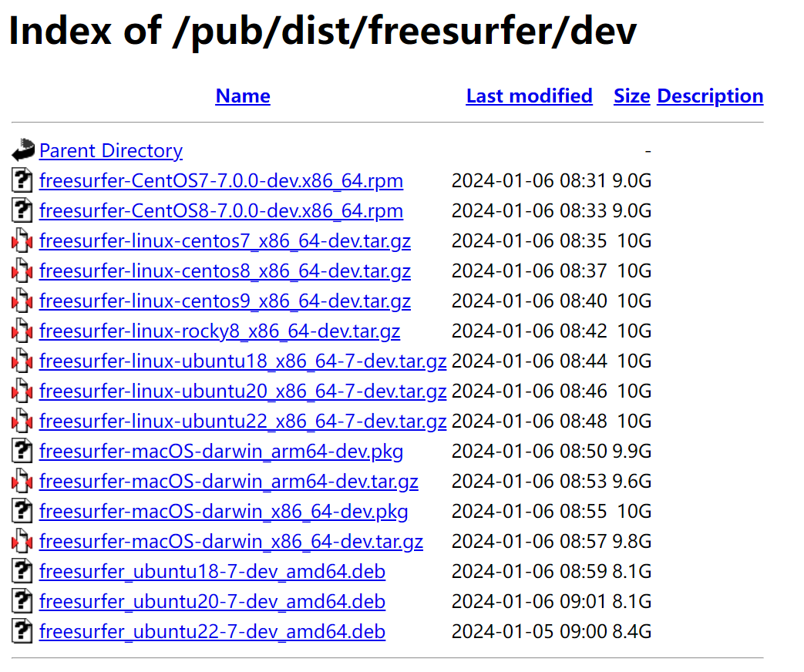Image resolution: width=804 pixels, height=672 pixels.
Task: Click the page heading 'Index of /pub/dist/freesurfer/dev'
Action: pyautogui.click(x=323, y=31)
